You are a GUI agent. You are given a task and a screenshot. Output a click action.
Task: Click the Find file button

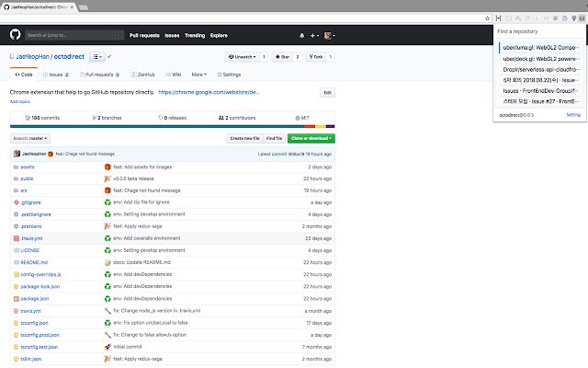[274, 139]
